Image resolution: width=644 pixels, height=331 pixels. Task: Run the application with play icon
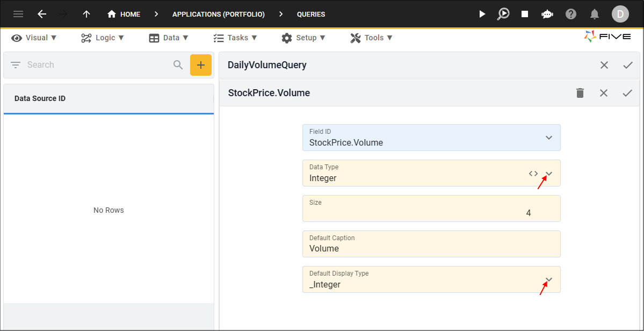click(x=482, y=15)
